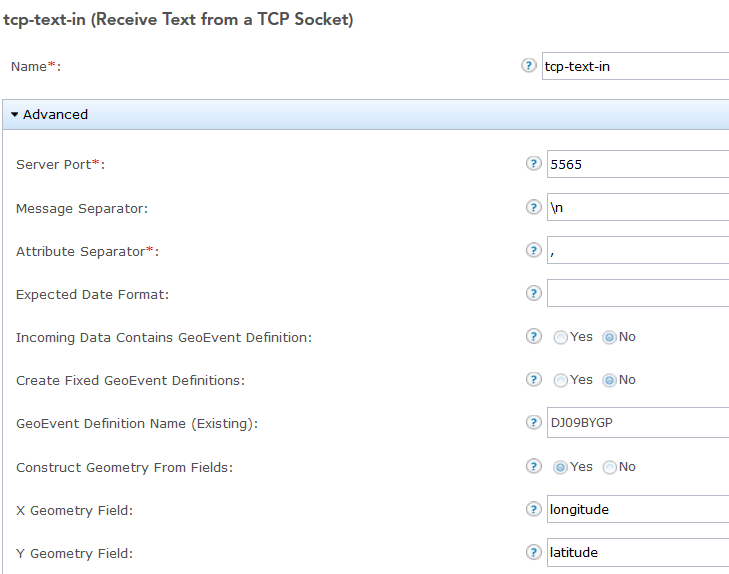
Task: Open help for Message Separator
Action: pos(534,207)
